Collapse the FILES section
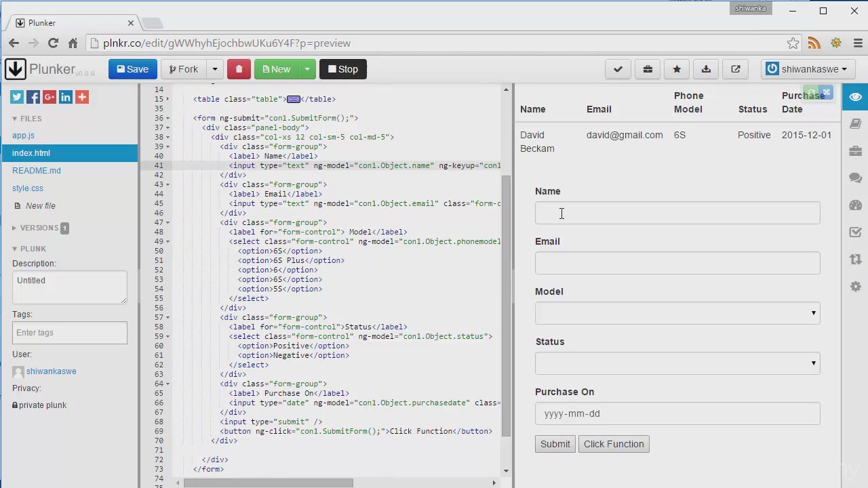This screenshot has height=488, width=868. (27, 119)
